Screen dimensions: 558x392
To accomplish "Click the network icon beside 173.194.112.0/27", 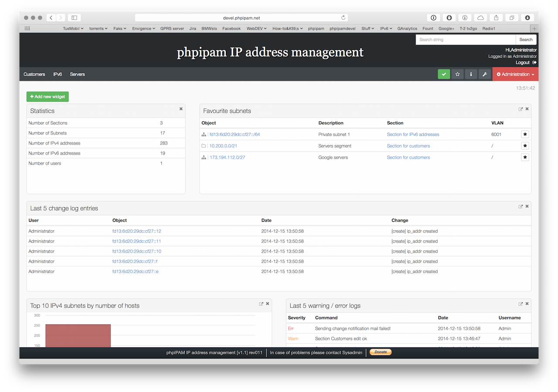I will coord(204,157).
